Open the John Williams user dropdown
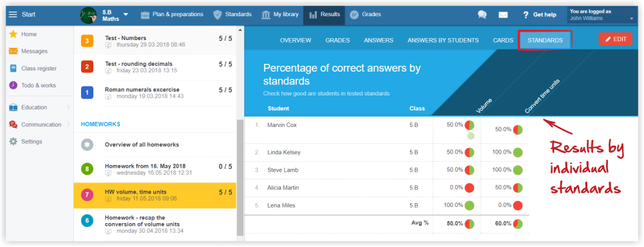The height and width of the screenshot is (247, 644). (631, 19)
